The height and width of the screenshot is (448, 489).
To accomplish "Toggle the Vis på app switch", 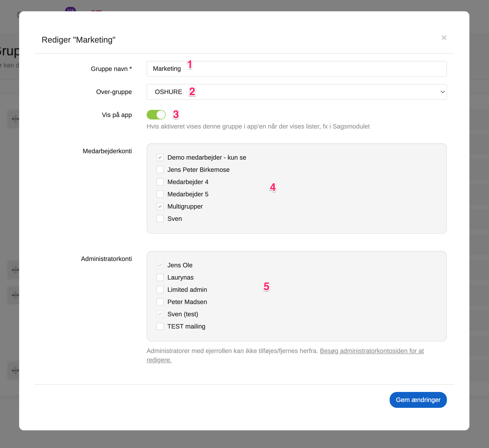I will coord(156,115).
